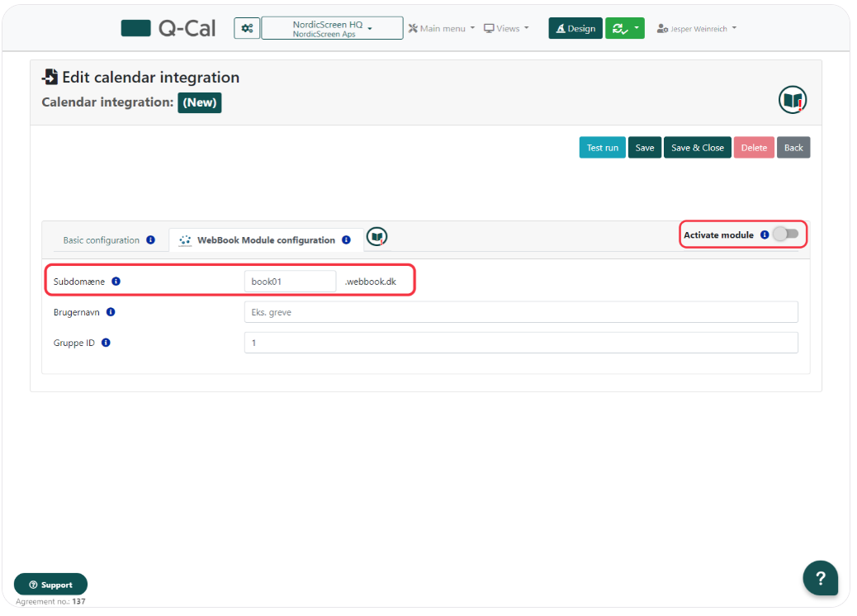
Task: Open the Main menu dropdown
Action: click(442, 28)
